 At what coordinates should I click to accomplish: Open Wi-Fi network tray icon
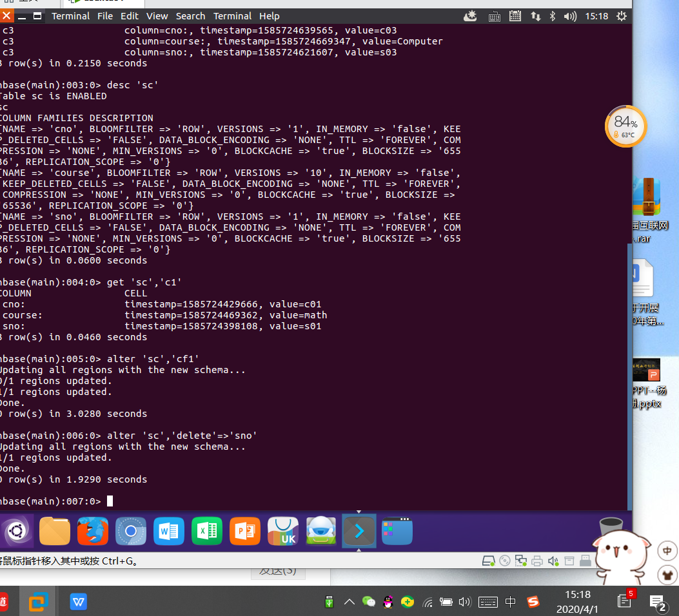(x=427, y=602)
